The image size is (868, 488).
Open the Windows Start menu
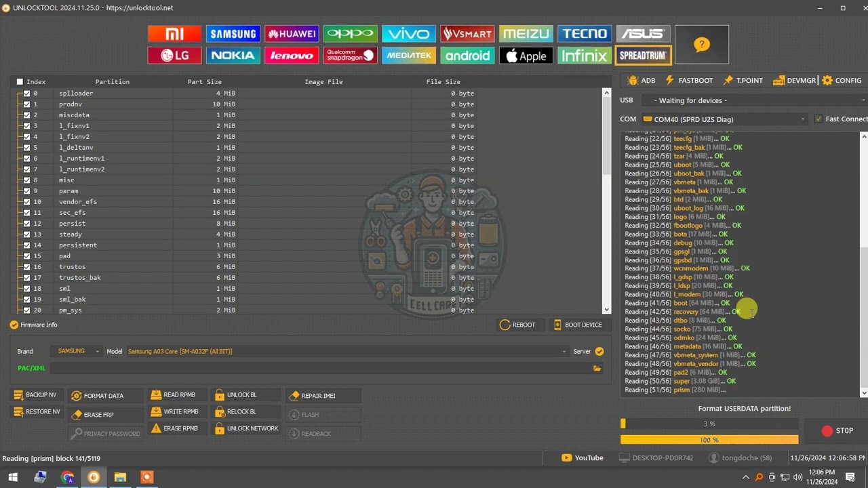[13, 477]
